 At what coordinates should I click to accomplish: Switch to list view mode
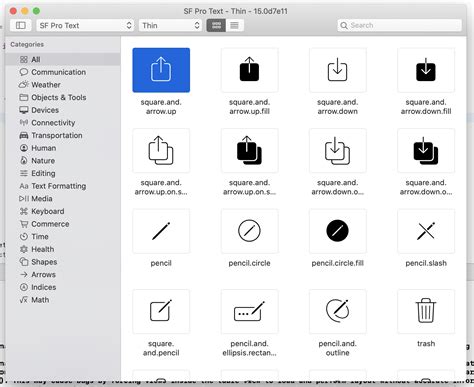click(235, 25)
